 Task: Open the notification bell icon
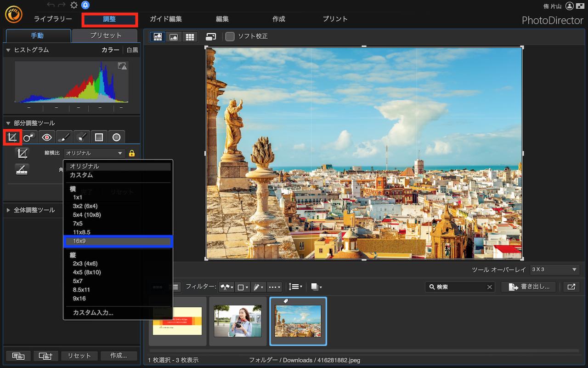[85, 5]
